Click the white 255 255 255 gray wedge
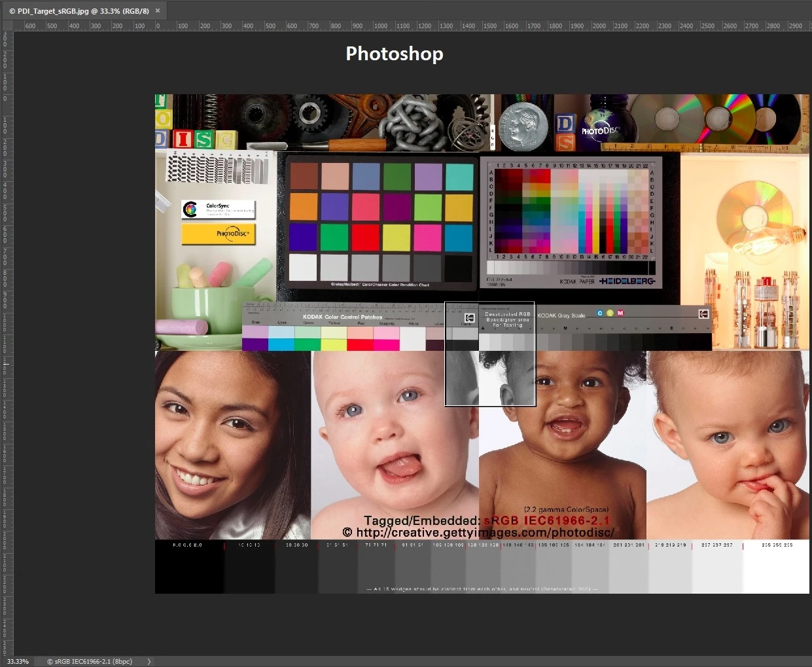This screenshot has height=667, width=812. coord(776,567)
